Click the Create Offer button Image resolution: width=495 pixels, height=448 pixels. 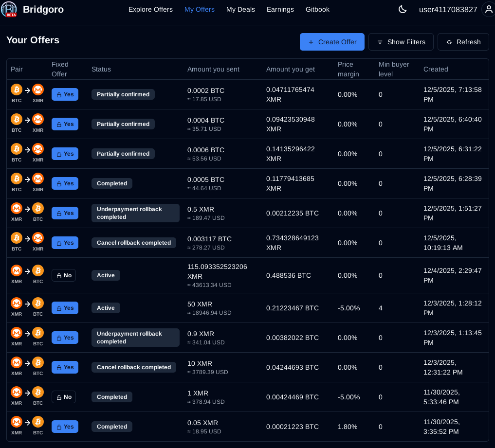tap(332, 42)
